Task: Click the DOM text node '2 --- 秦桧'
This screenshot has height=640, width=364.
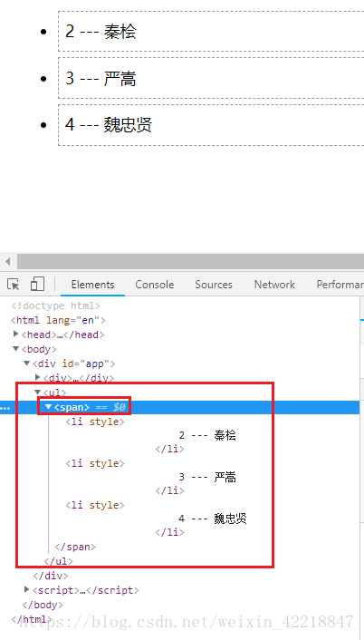Action: coord(207,435)
